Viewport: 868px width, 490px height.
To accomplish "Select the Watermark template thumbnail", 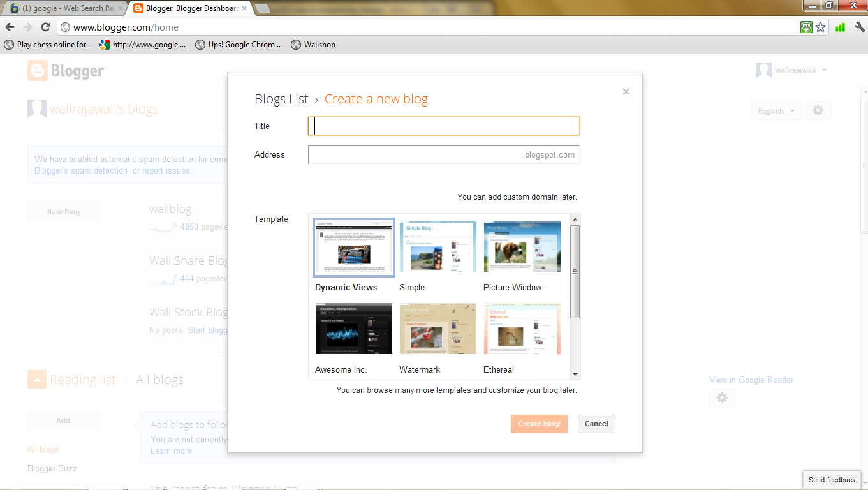I will 438,329.
